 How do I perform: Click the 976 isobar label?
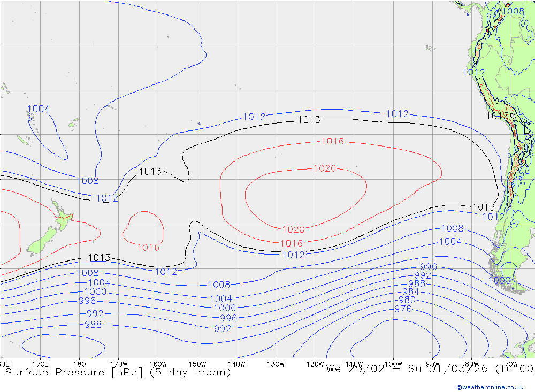click(x=403, y=309)
